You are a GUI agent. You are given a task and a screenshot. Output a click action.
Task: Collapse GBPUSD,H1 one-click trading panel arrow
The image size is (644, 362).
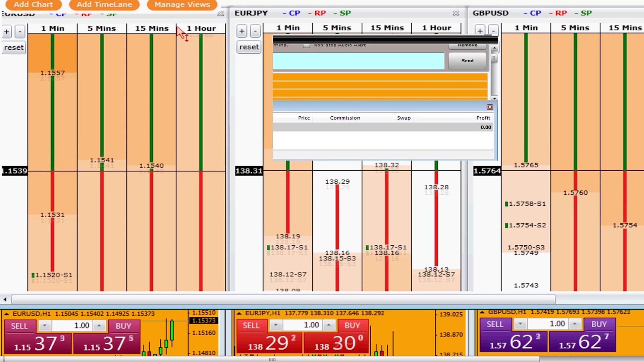tap(482, 312)
